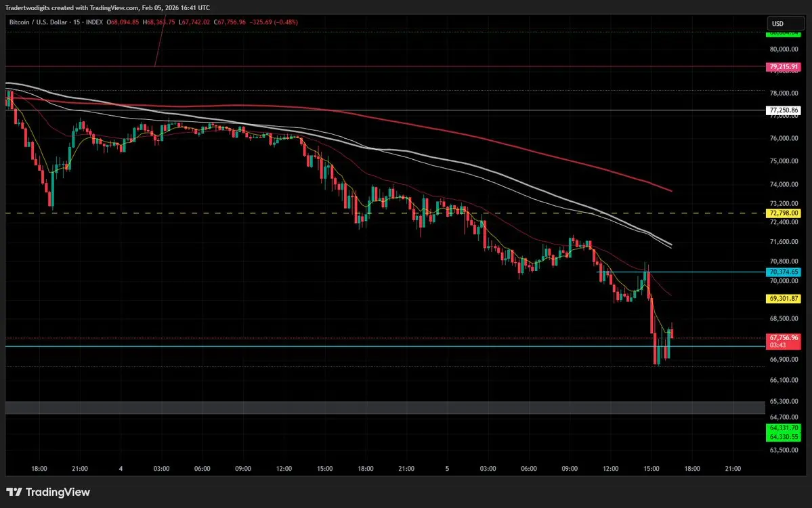Click the 66,100.00 price axis value
Viewport: 812px width, 508px height.
pyautogui.click(x=784, y=380)
